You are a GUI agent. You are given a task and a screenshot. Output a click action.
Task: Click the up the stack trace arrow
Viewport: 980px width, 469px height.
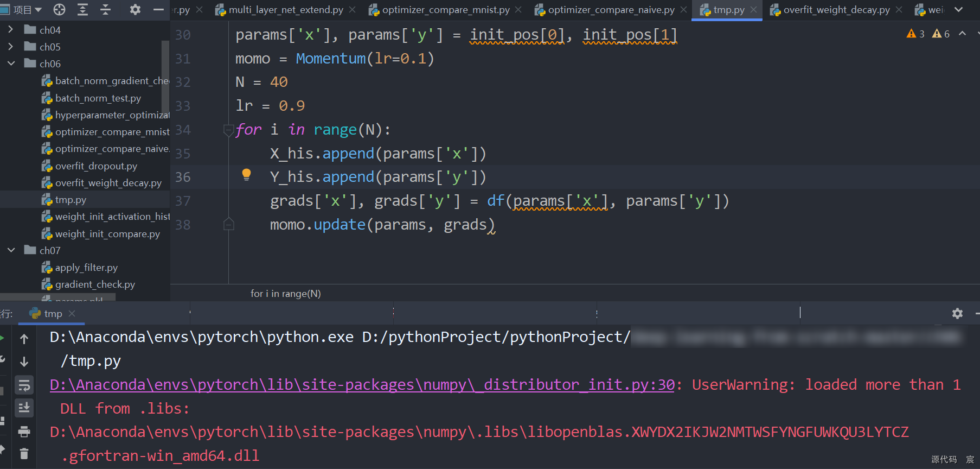(24, 339)
